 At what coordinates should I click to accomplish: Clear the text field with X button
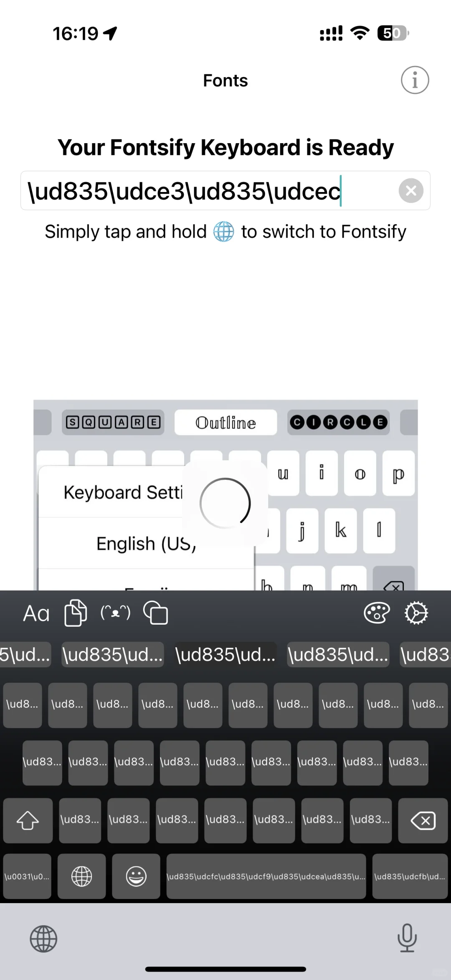(411, 191)
